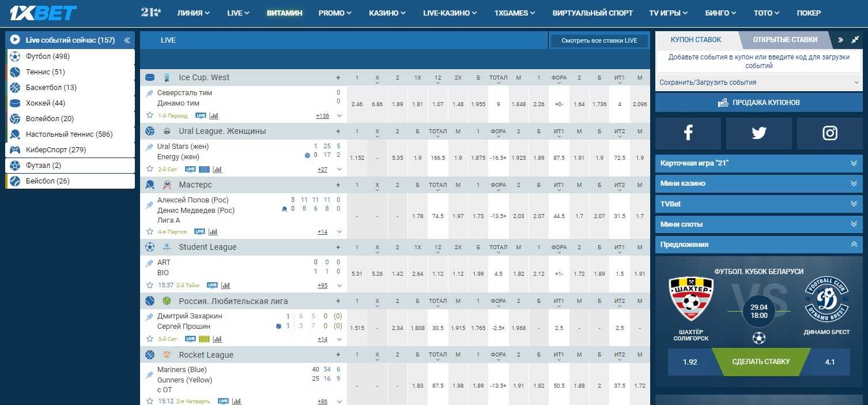Viewport: 868px width, 405px height.
Task: Select the 1.92 odds for Шахтёр Солигорск
Action: tap(690, 362)
